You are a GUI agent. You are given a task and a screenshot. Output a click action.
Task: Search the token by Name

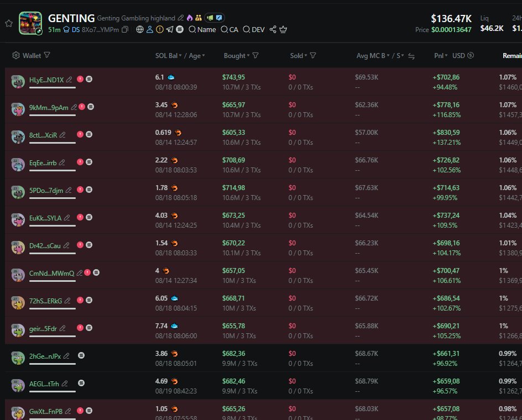[x=202, y=30]
